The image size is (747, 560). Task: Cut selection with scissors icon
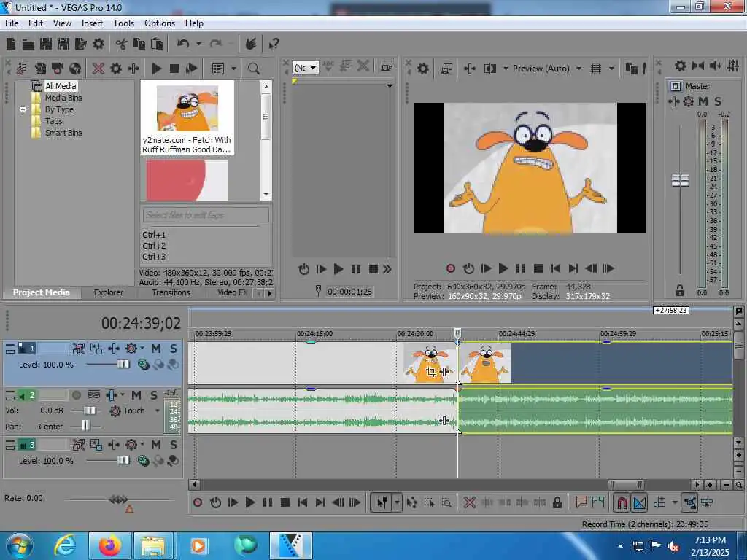(121, 44)
